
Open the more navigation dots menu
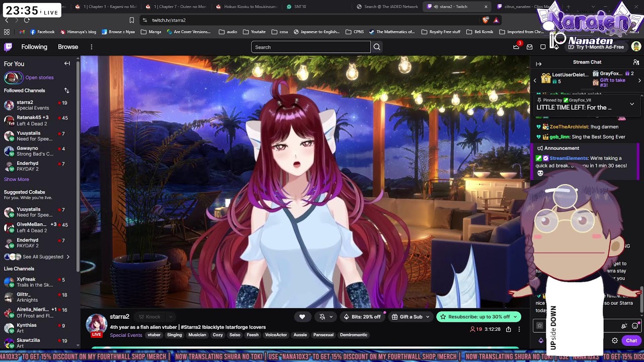point(91,47)
